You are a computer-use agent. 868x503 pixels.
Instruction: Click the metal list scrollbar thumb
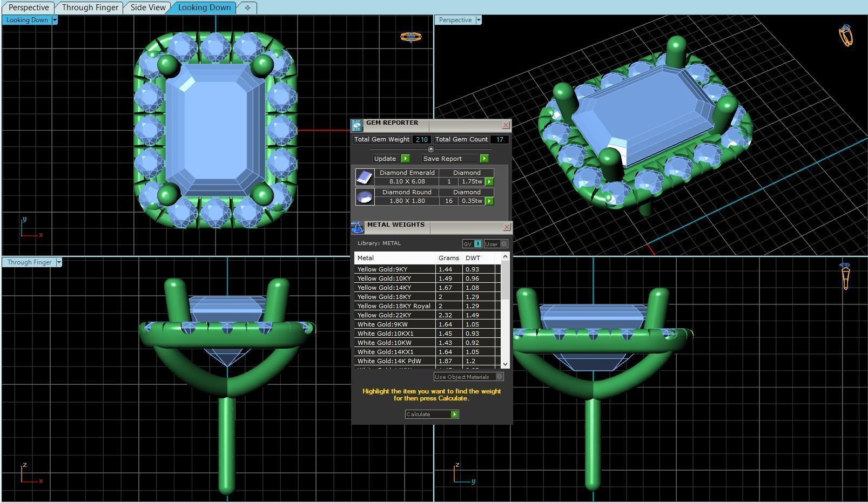click(506, 281)
